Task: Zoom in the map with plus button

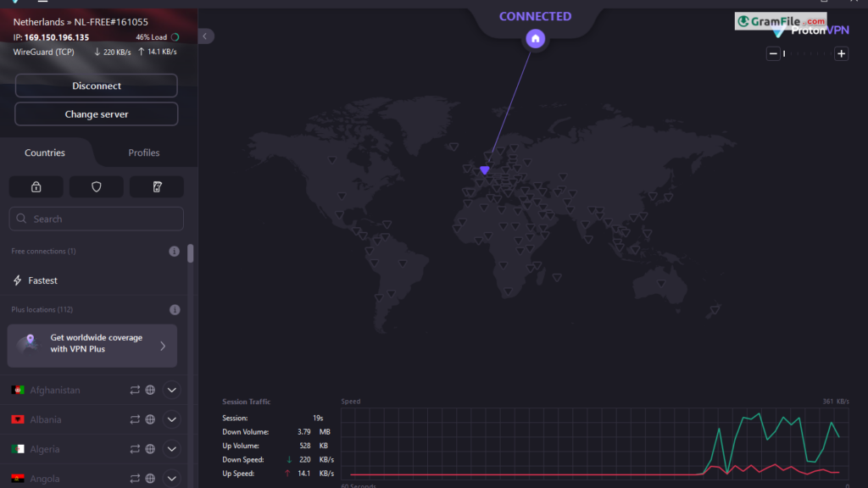Action: 841,54
